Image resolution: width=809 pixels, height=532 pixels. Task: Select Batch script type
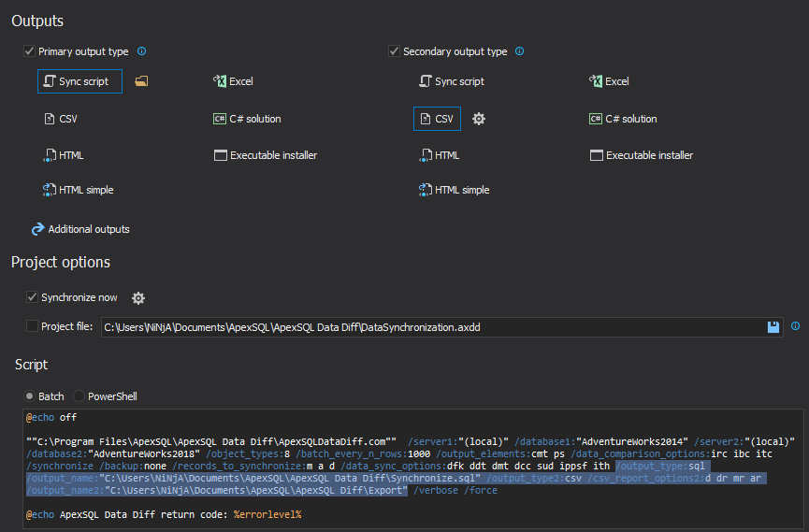point(29,396)
